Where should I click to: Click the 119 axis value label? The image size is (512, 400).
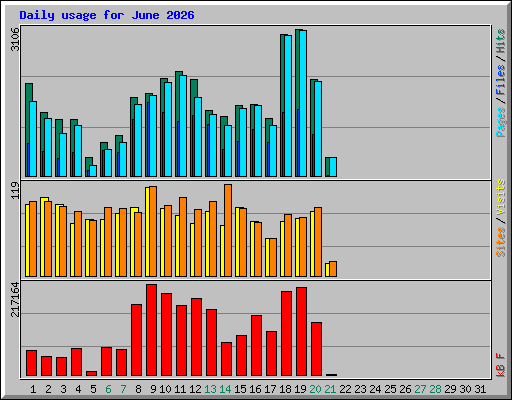(x=15, y=190)
